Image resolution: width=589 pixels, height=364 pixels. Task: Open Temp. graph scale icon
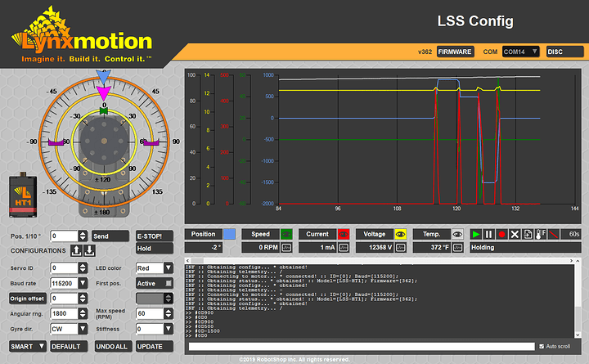coord(457,248)
